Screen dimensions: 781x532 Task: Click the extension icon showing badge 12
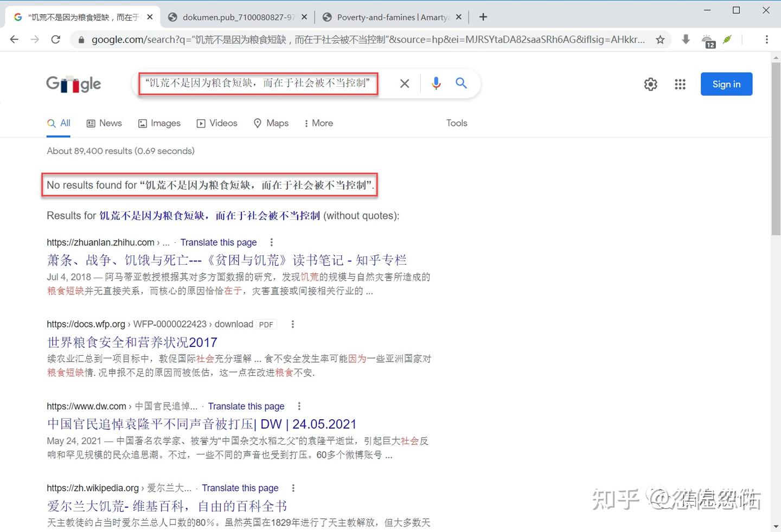click(707, 39)
